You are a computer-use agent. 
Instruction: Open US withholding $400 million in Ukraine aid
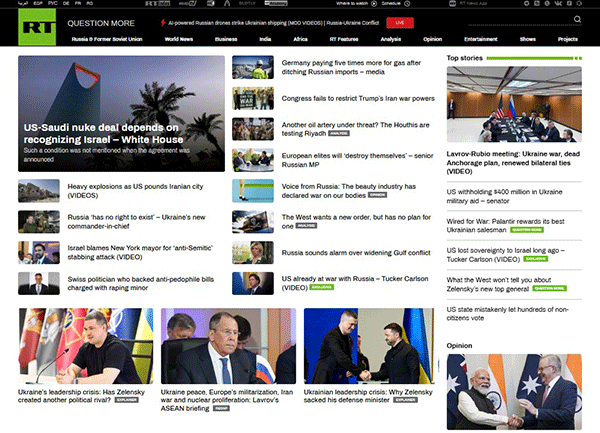pos(504,196)
